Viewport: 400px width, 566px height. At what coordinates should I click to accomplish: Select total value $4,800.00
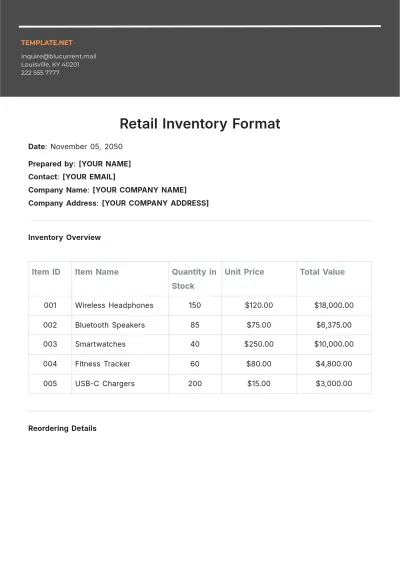click(334, 364)
